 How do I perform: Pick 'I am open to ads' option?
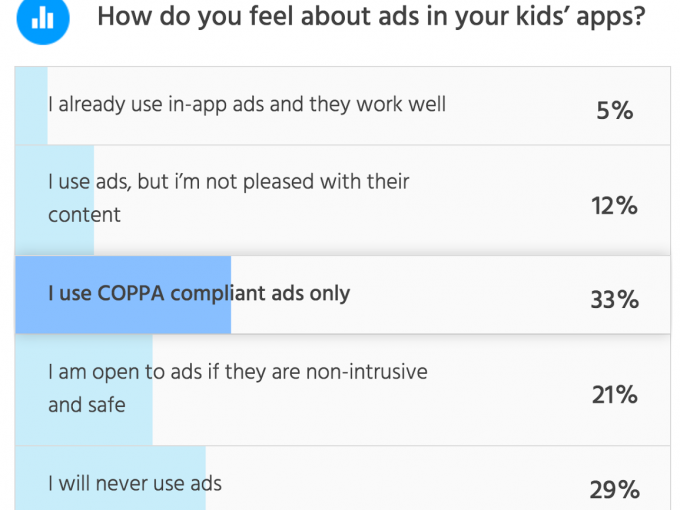point(343,390)
